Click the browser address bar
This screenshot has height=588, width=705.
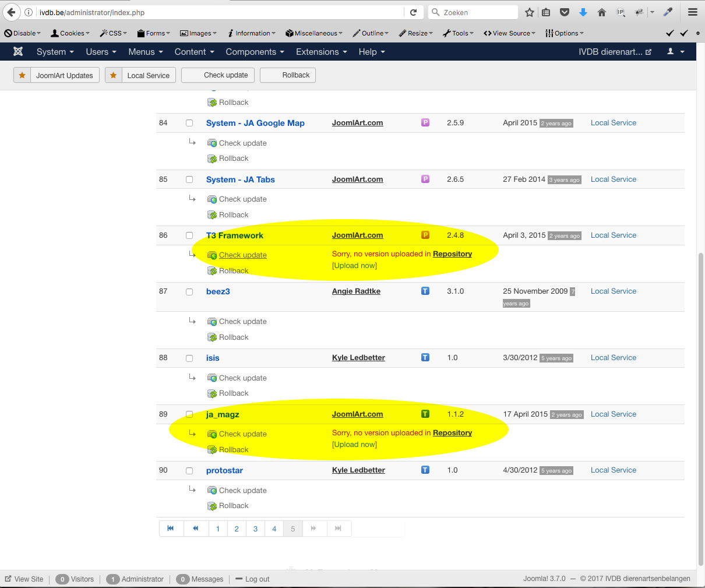tap(175, 12)
